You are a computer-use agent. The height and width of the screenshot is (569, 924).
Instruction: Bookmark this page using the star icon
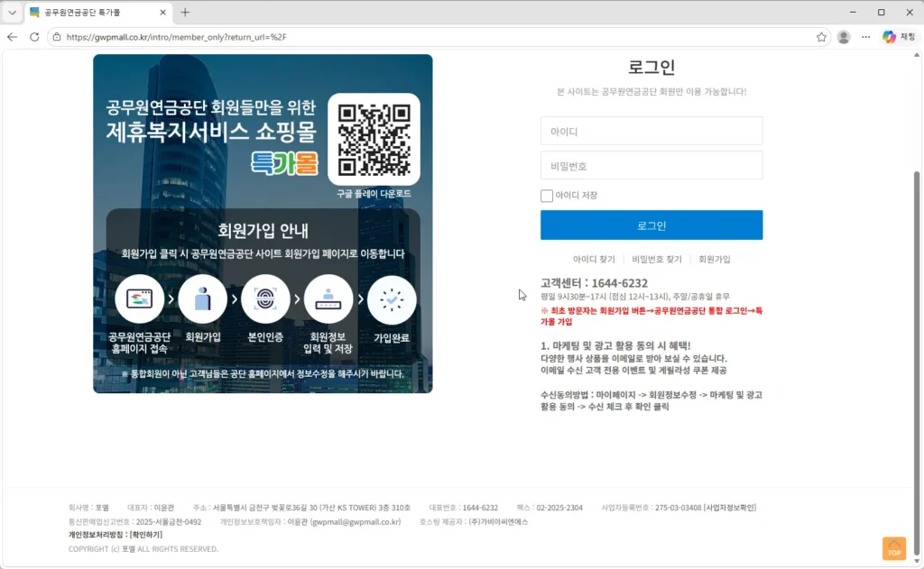[x=821, y=37]
